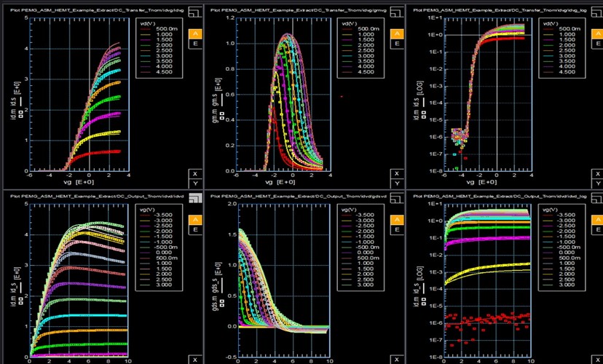The width and height of the screenshot is (603, 364).
Task: Toggle the E button in gdsvd plot
Action: pos(397,229)
